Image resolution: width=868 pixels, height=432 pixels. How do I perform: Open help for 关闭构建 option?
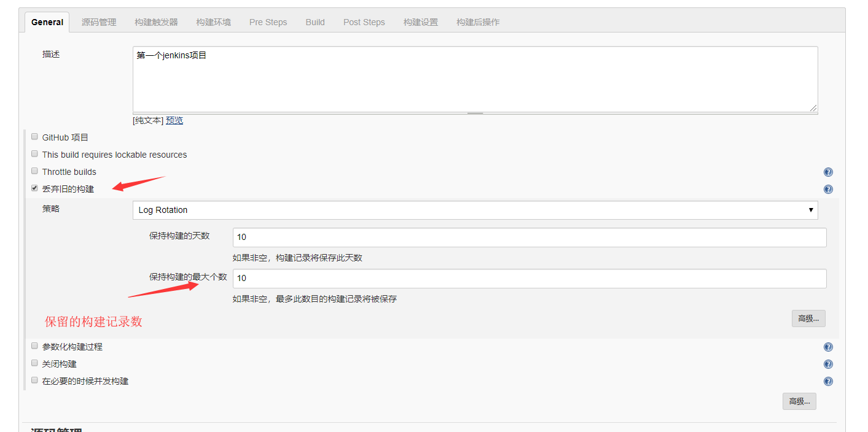828,364
